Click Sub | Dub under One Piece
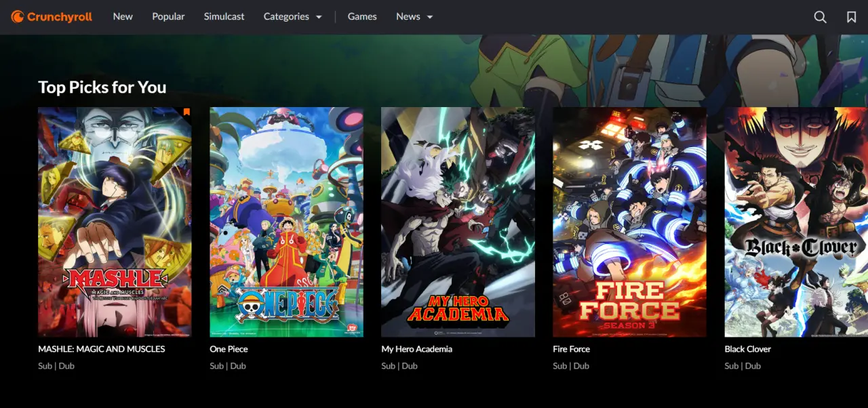The image size is (868, 408). pos(228,366)
